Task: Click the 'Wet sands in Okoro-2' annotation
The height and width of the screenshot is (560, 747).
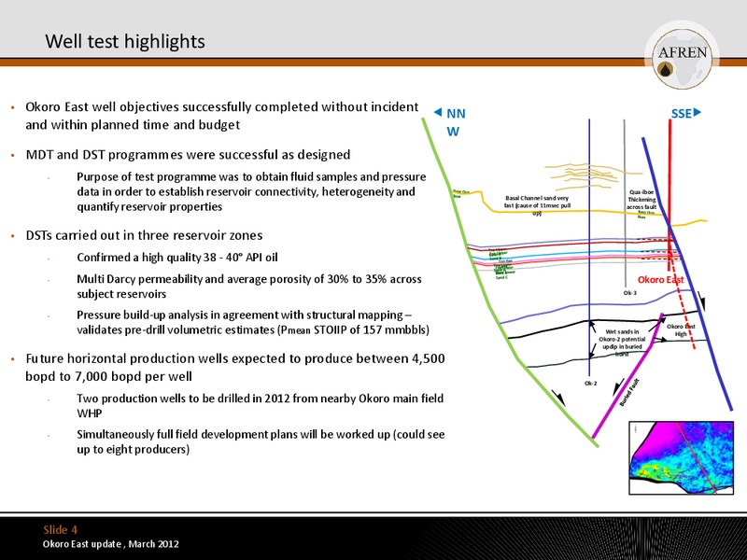Action: pyautogui.click(x=622, y=343)
